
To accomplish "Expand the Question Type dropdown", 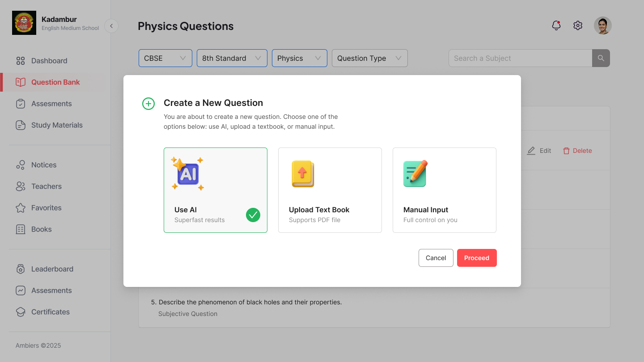I will point(370,58).
